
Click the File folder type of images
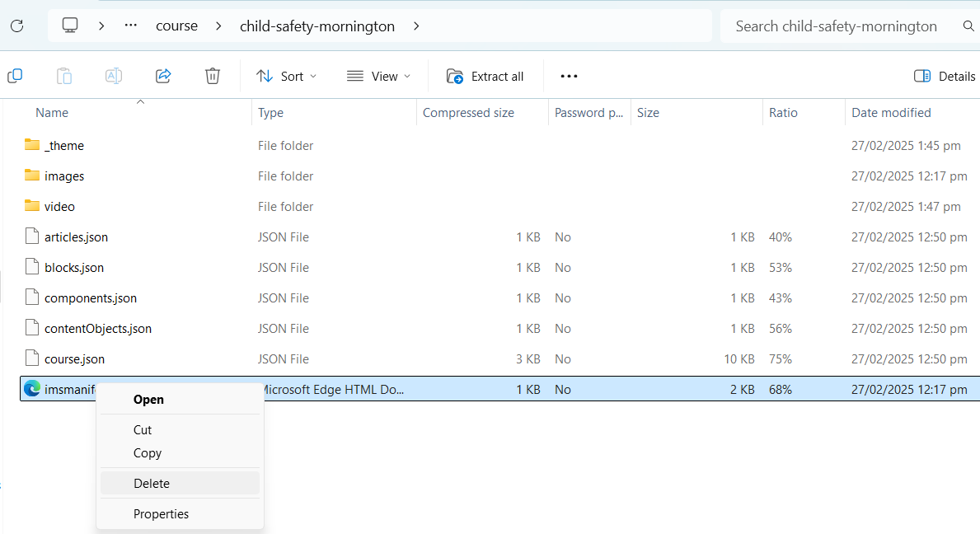tap(286, 176)
